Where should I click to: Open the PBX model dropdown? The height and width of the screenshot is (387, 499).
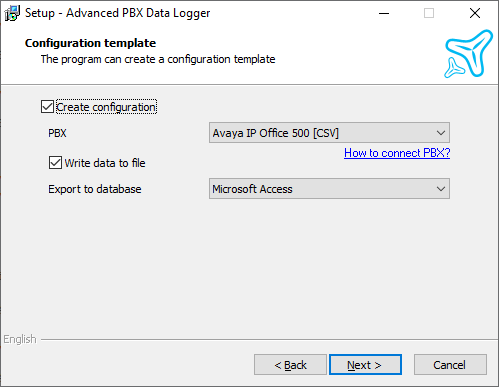click(x=329, y=133)
